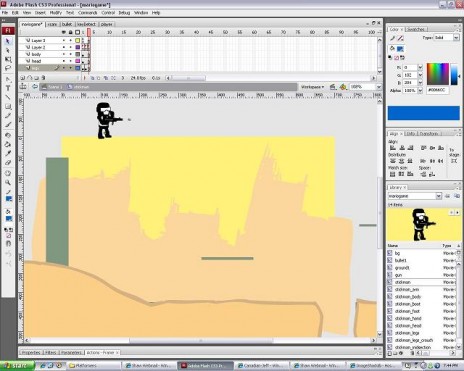
Task: Select the Eyedropper tool
Action: pyautogui.click(x=8, y=153)
